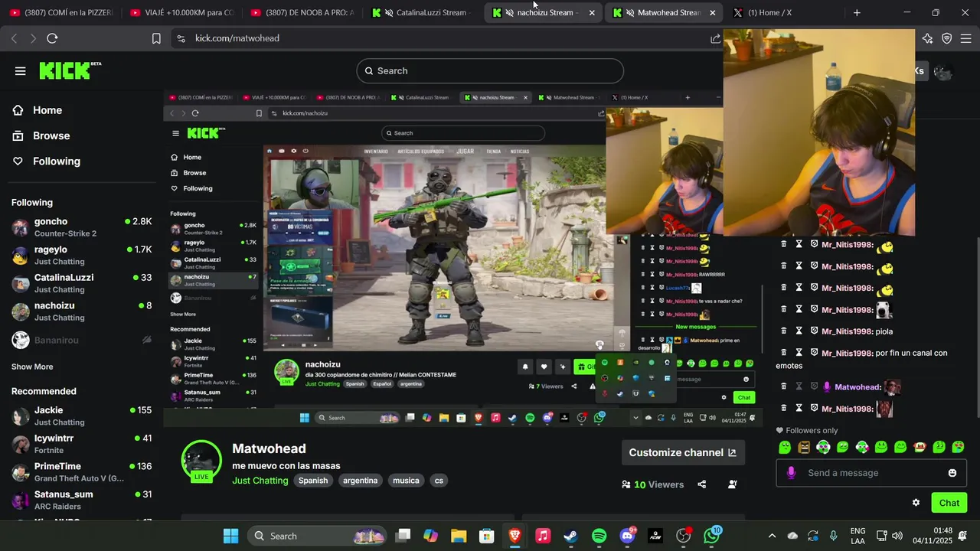Open chat settings gear icon
The image size is (980, 551).
[916, 503]
